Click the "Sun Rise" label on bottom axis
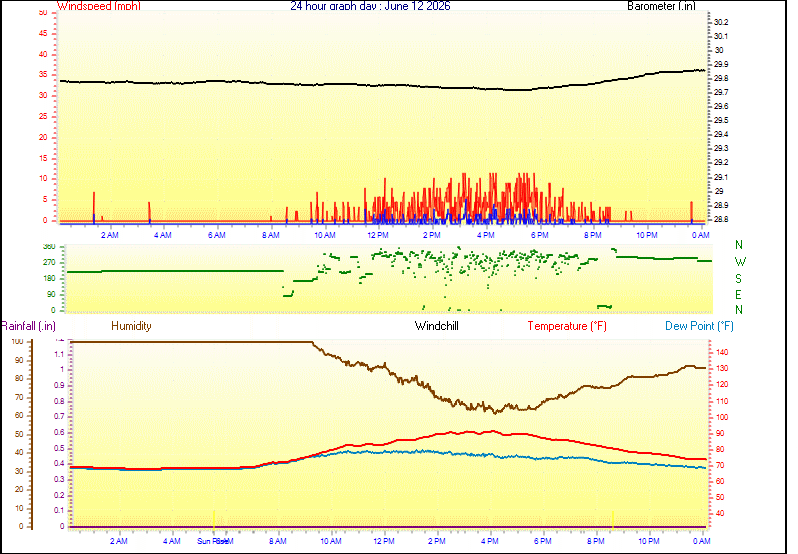This screenshot has width=798, height=554. click(x=213, y=541)
